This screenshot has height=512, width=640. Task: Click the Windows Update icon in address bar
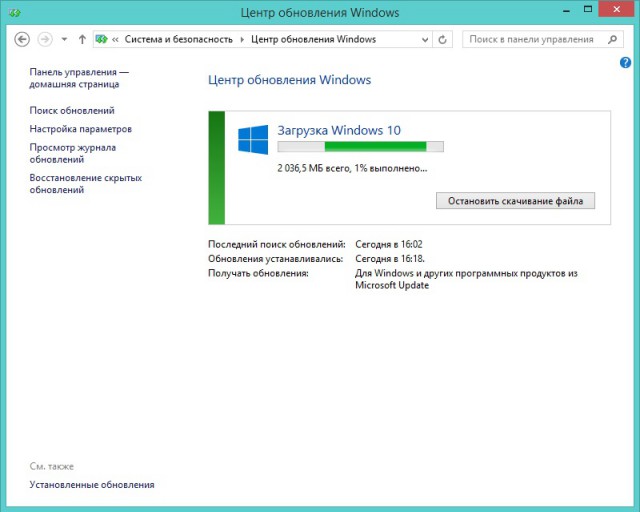point(101,39)
